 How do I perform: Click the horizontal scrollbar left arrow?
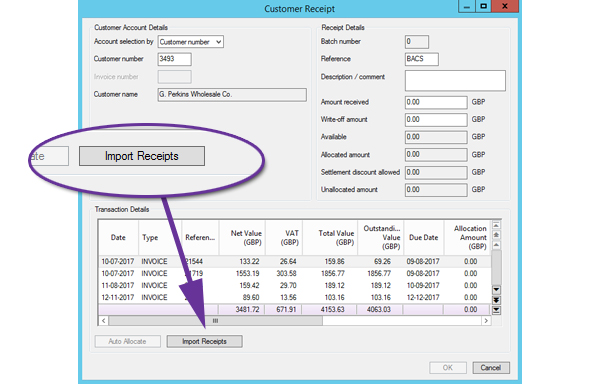click(103, 321)
